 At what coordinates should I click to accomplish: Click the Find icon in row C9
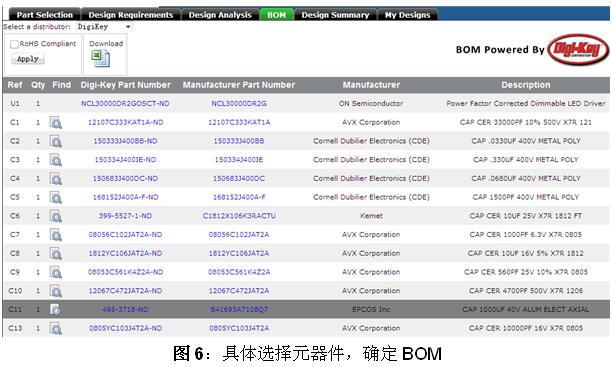[55, 272]
